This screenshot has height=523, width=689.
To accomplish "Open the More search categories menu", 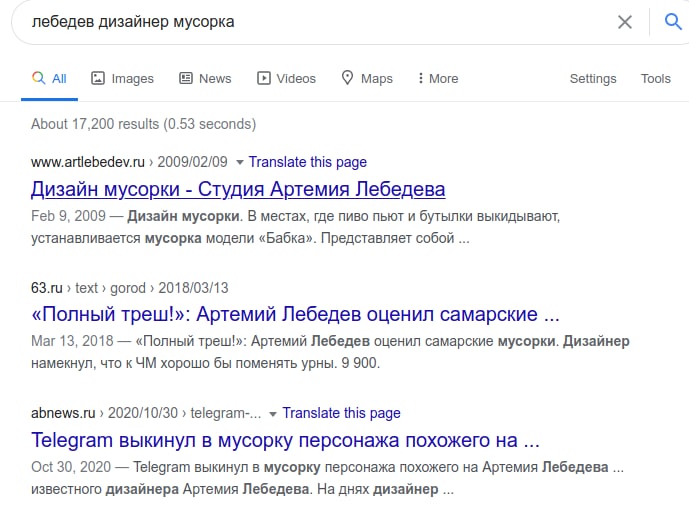I will 438,79.
